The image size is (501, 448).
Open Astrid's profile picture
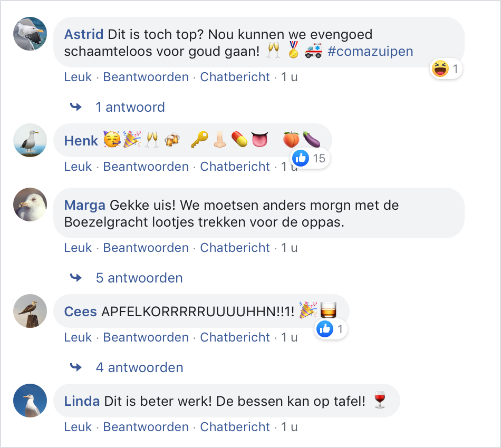point(30,34)
